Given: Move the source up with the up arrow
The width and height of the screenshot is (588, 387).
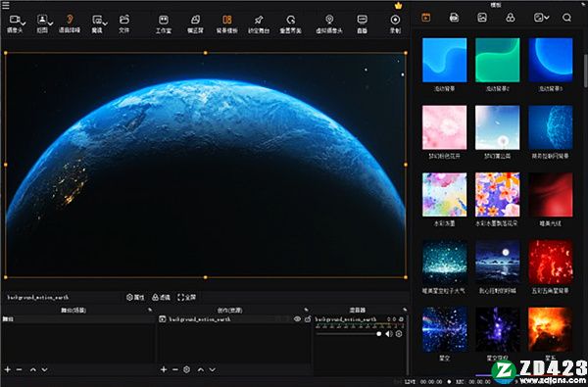Looking at the screenshot, I should (201, 369).
